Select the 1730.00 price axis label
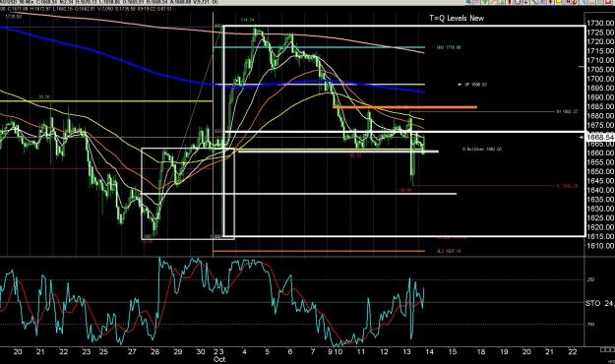 (x=600, y=24)
